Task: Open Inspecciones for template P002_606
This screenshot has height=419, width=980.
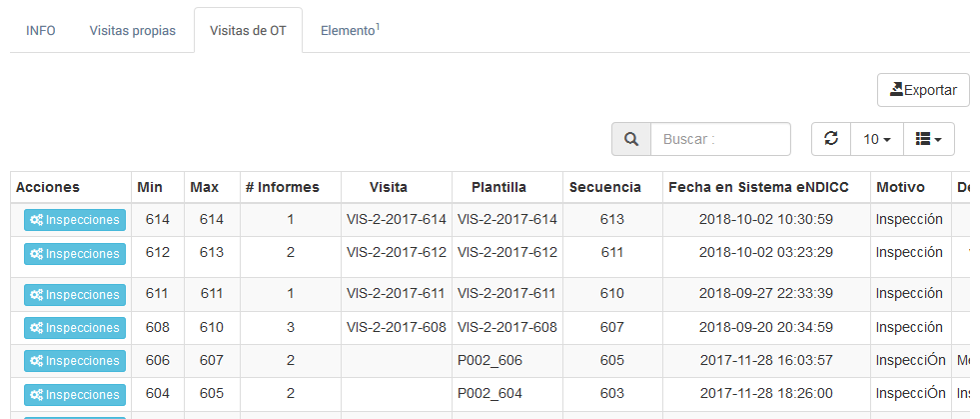Action: [x=74, y=361]
